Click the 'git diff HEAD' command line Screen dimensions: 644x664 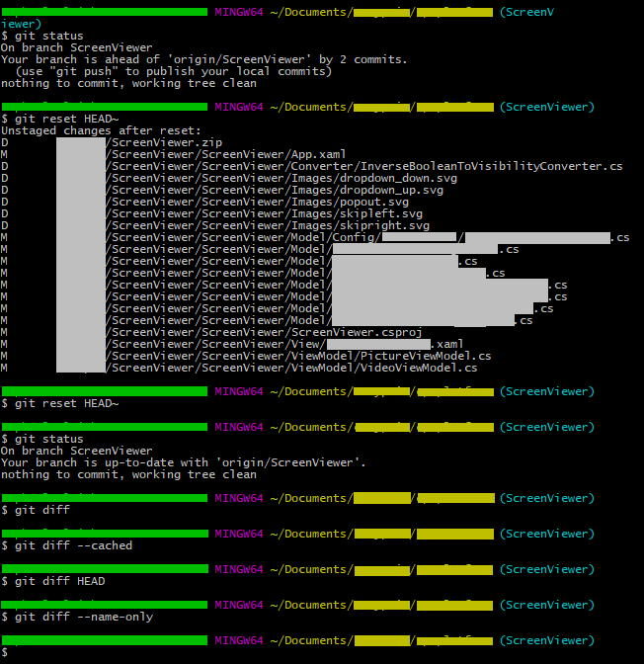pyautogui.click(x=53, y=581)
